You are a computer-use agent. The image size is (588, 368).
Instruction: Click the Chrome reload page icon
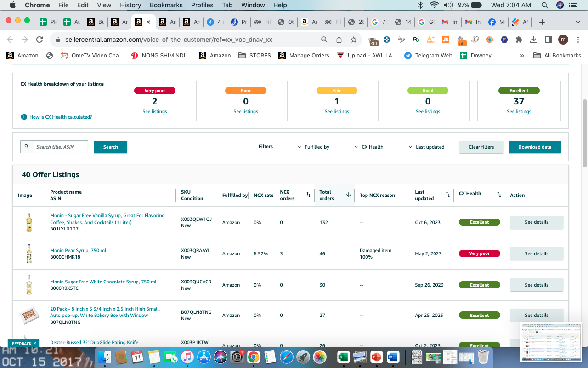point(40,40)
